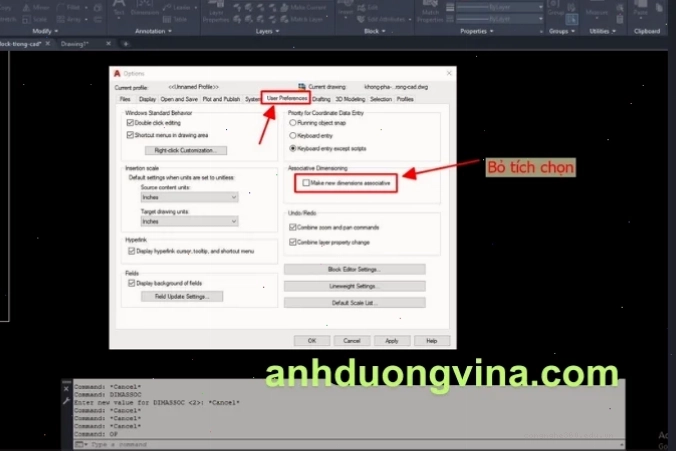The height and width of the screenshot is (452, 676).
Task: Switch to the Files tab
Action: (125, 99)
